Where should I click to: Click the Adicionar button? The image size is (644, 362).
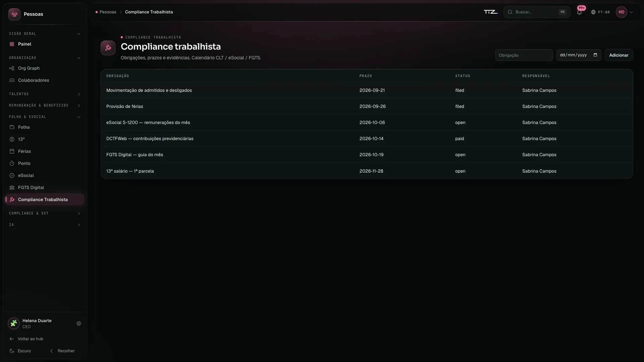coord(619,55)
